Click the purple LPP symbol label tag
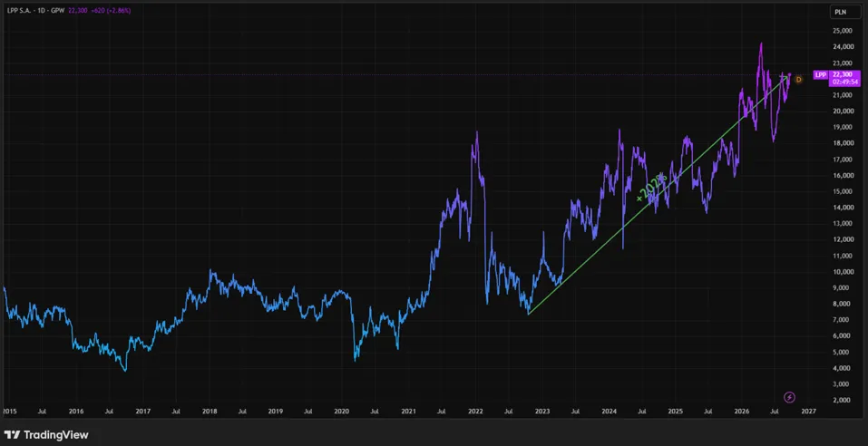 (x=820, y=74)
